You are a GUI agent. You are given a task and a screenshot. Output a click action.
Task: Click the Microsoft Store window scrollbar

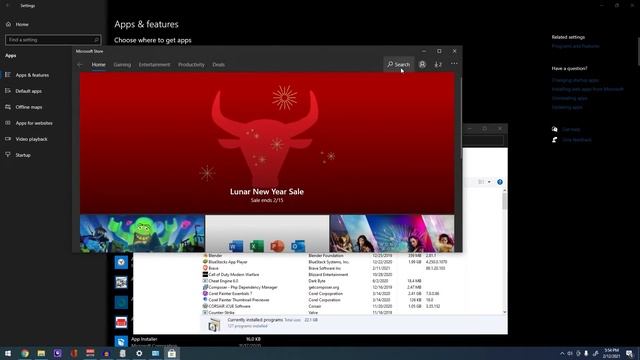[x=461, y=118]
